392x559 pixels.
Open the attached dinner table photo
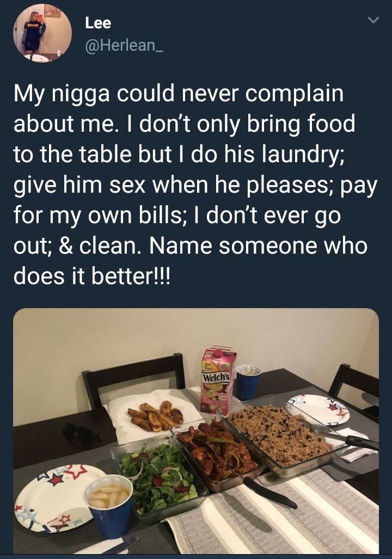point(196,431)
